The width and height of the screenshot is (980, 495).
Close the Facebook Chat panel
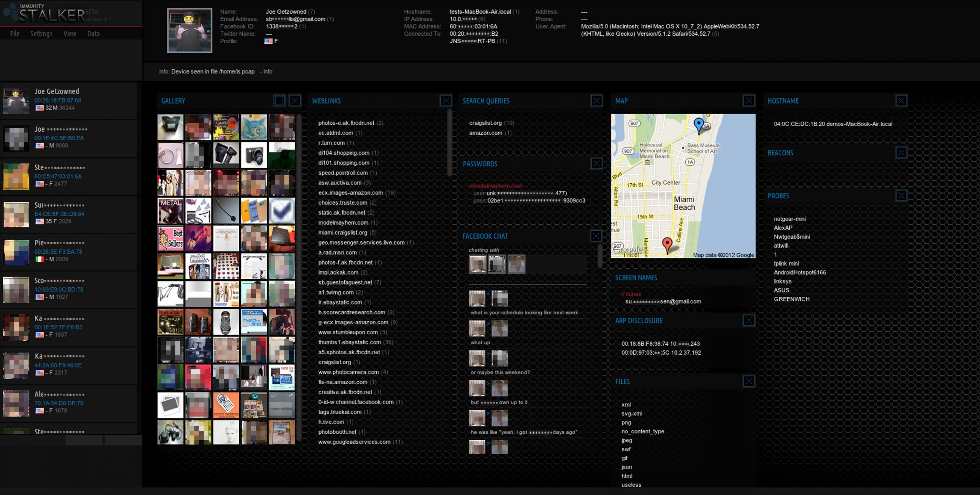pyautogui.click(x=596, y=236)
